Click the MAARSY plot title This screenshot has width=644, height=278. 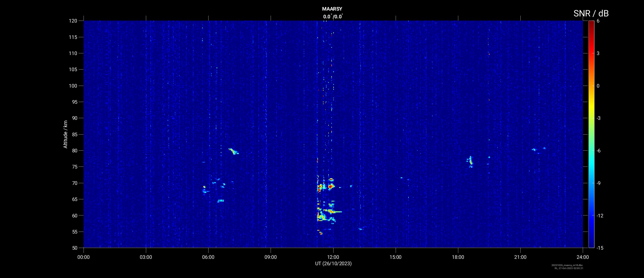click(x=332, y=9)
